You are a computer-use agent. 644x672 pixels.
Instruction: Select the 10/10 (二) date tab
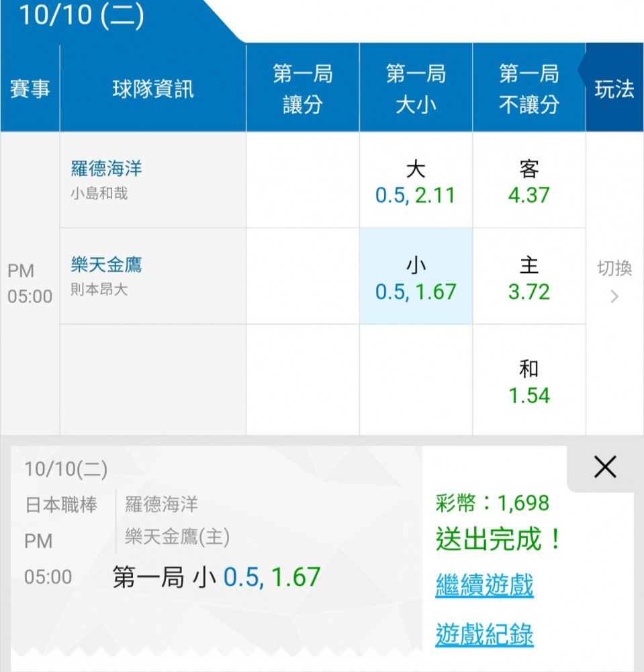[x=81, y=15]
